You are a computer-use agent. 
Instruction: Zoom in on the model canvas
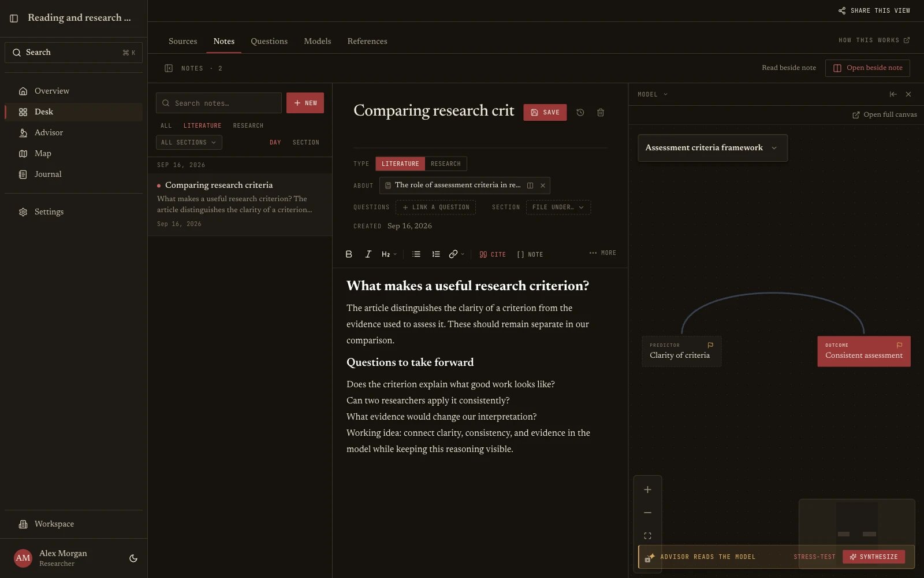click(x=647, y=490)
